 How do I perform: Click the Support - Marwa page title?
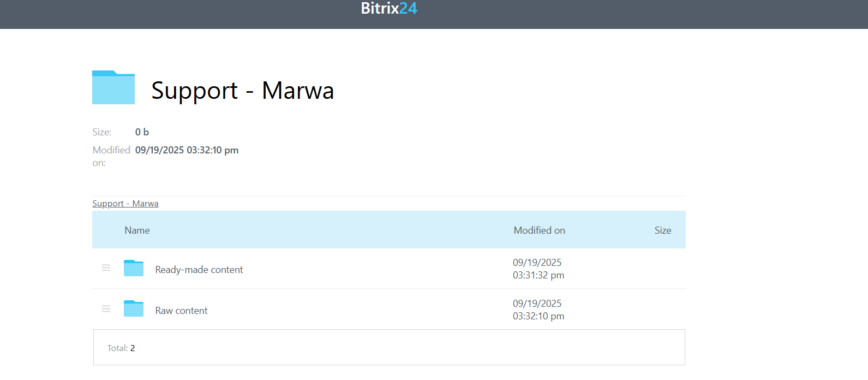click(243, 91)
